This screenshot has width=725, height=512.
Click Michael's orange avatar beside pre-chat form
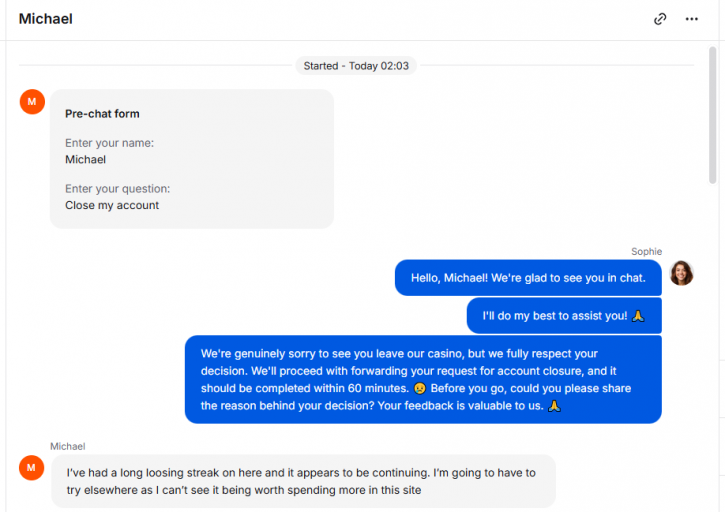coord(32,102)
